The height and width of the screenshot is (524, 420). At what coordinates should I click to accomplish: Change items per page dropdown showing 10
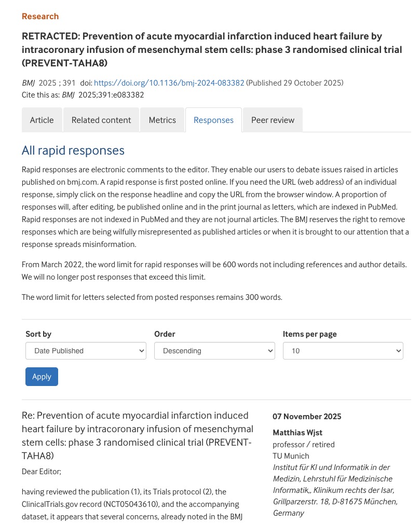pyautogui.click(x=343, y=351)
